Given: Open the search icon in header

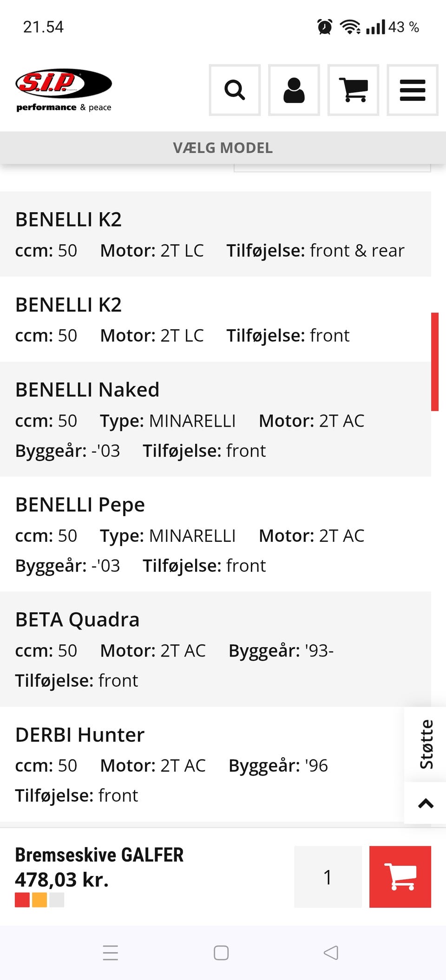Looking at the screenshot, I should [235, 90].
